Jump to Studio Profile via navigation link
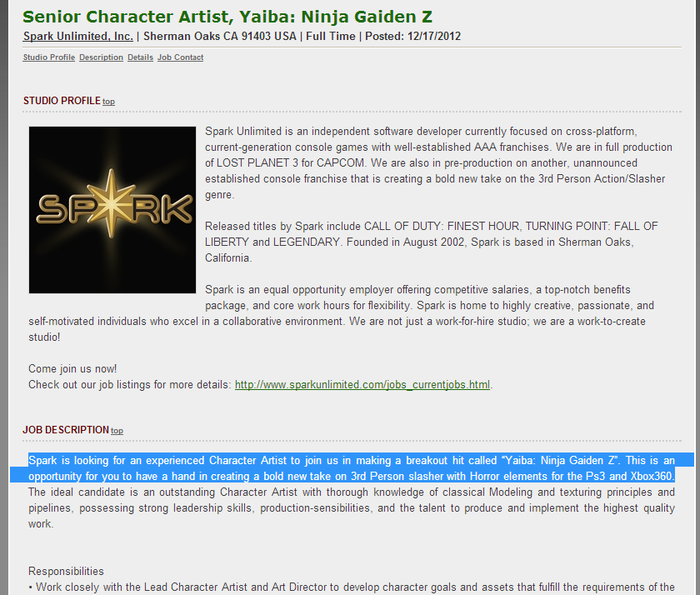 point(48,57)
